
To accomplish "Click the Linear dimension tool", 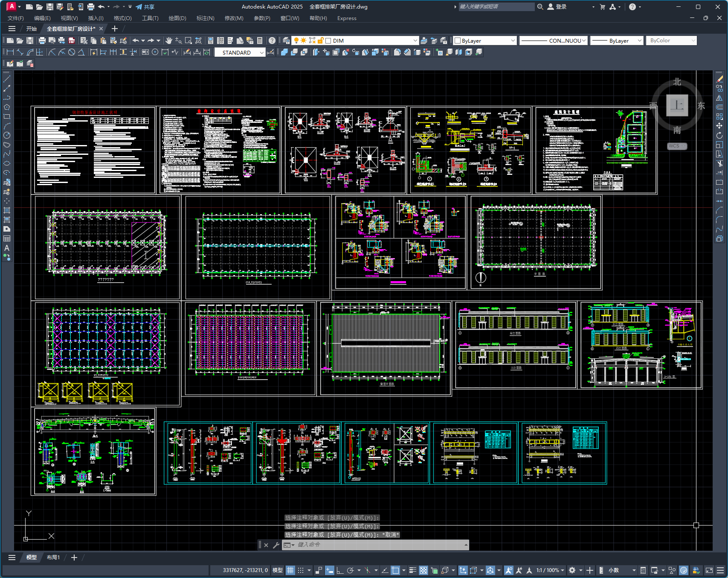I will [10, 52].
